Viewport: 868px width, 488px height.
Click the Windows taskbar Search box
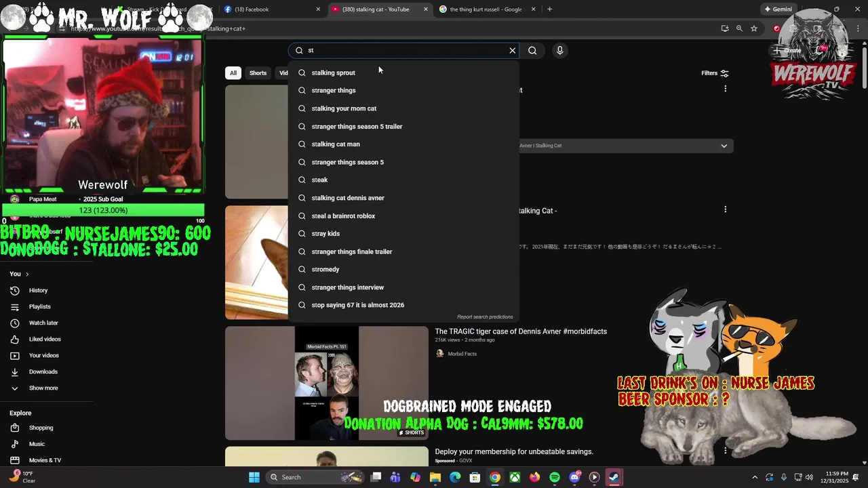(x=315, y=477)
